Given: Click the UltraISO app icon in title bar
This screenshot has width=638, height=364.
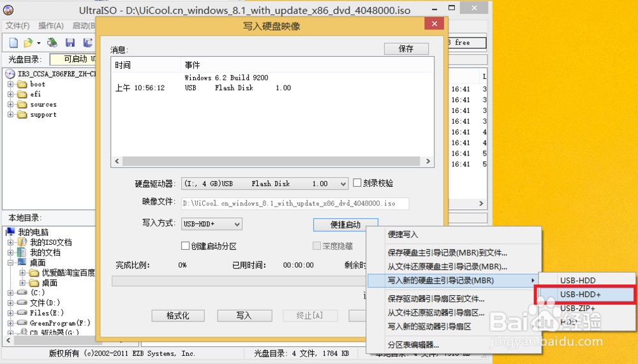Looking at the screenshot, I should tap(8, 10).
